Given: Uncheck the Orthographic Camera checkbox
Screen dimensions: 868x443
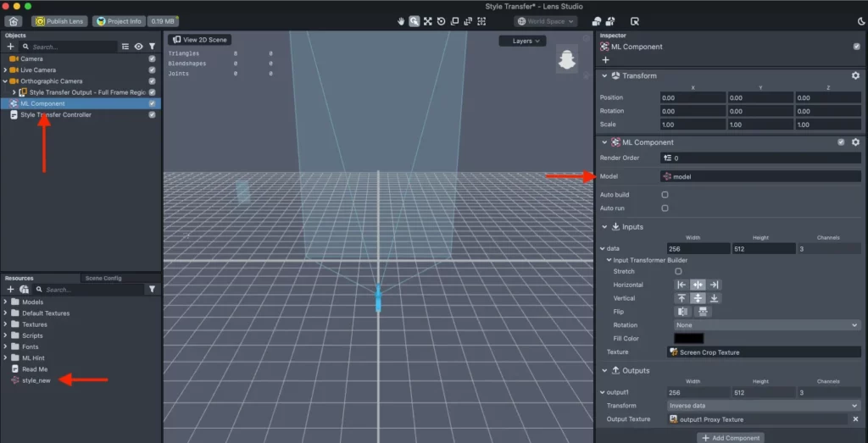Looking at the screenshot, I should coord(153,80).
